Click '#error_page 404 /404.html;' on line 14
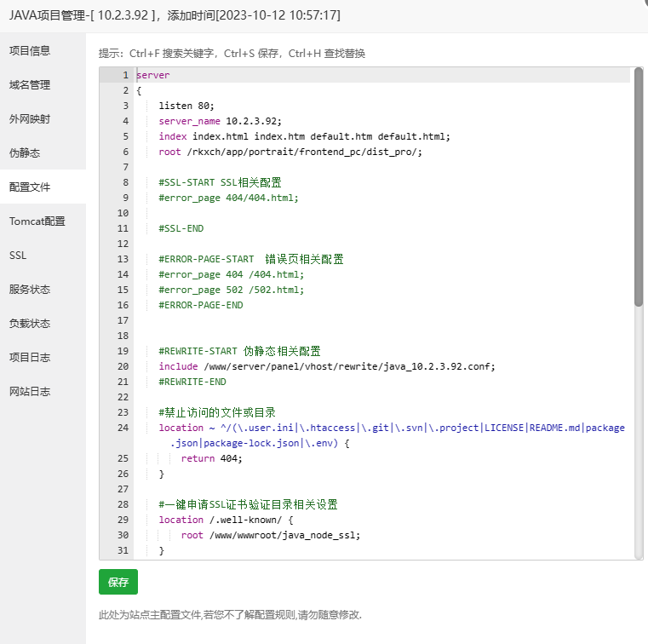The image size is (648, 644). pos(232,274)
